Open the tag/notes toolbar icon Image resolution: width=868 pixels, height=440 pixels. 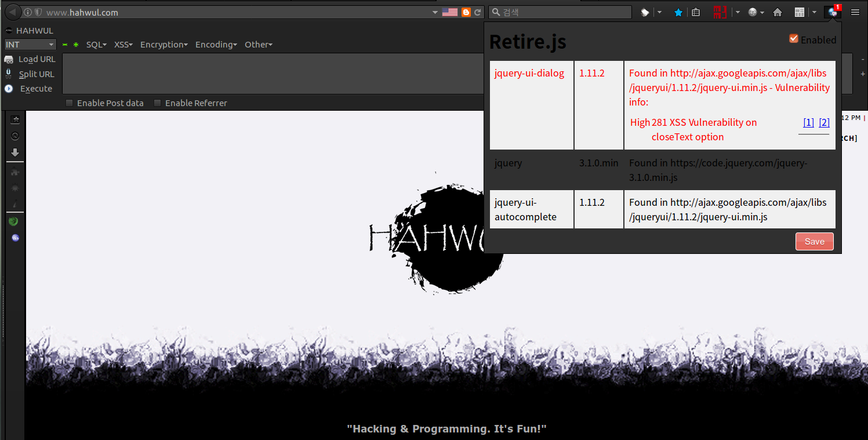point(645,12)
